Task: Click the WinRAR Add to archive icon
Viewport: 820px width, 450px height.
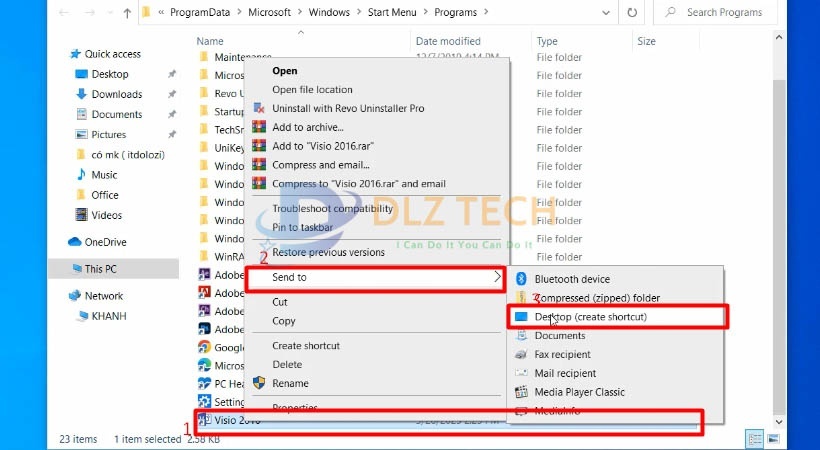Action: click(x=259, y=127)
